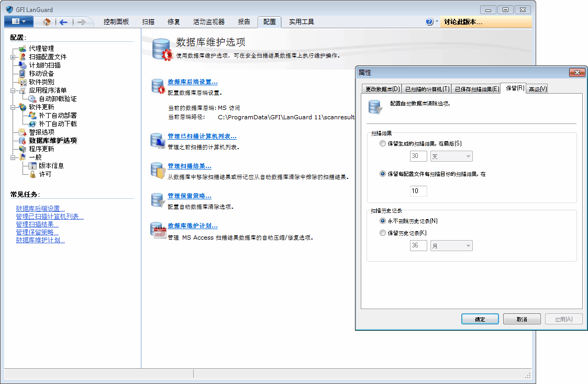The width and height of the screenshot is (588, 384).
Task: Open the 实用工具 tab
Action: 302,22
